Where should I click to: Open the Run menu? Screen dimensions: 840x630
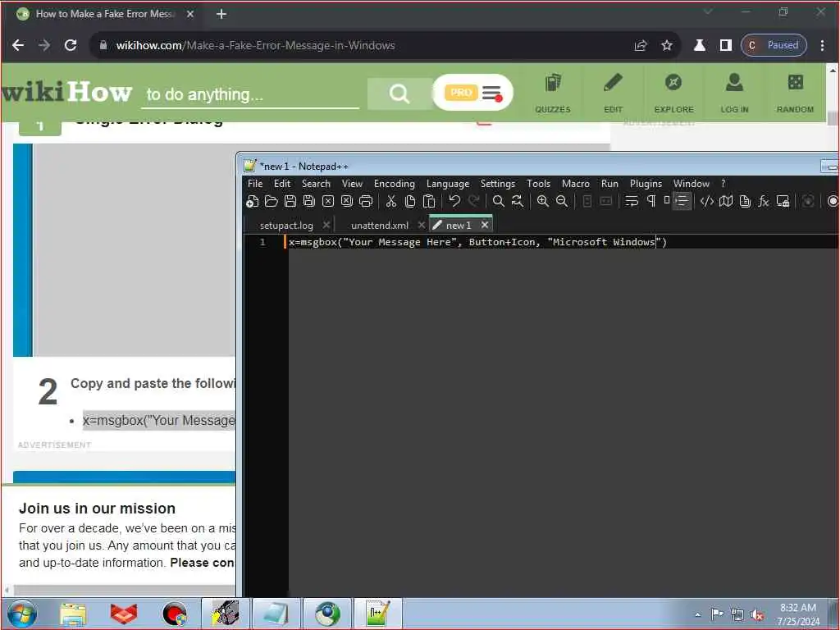609,184
